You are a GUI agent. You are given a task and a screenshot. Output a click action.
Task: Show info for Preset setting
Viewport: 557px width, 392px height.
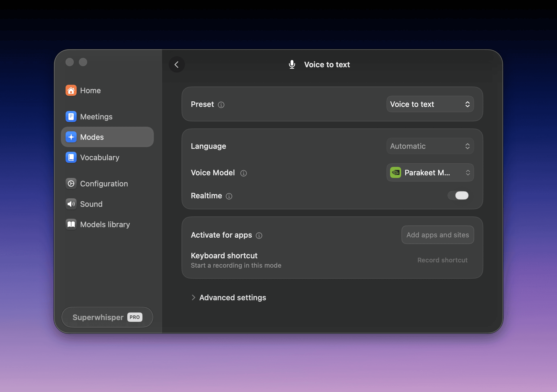(221, 105)
